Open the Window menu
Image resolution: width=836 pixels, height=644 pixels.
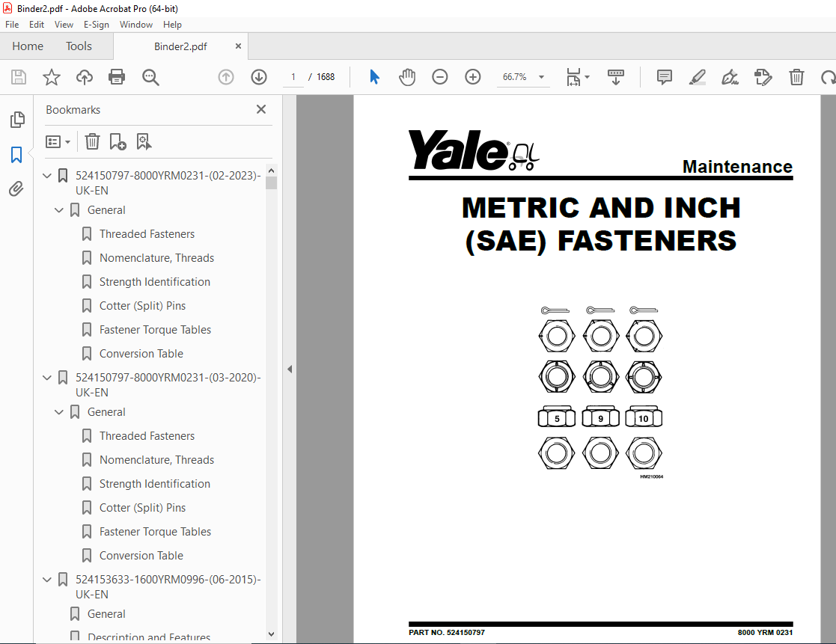tap(136, 25)
